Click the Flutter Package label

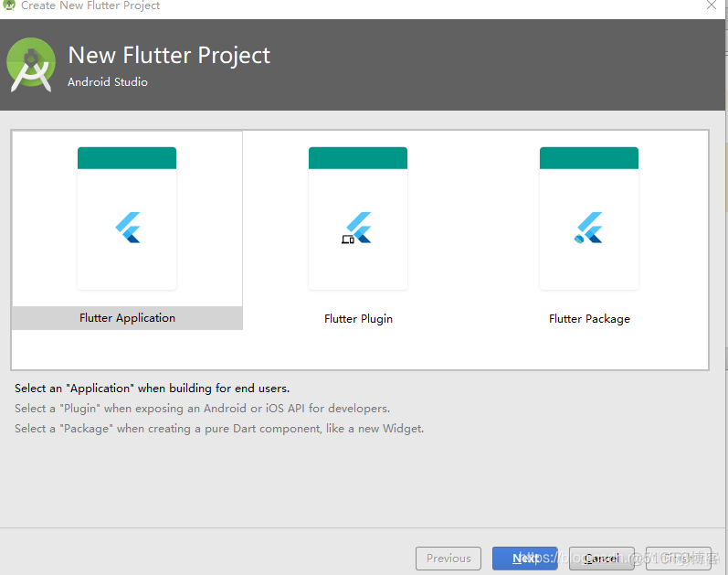[589, 319]
